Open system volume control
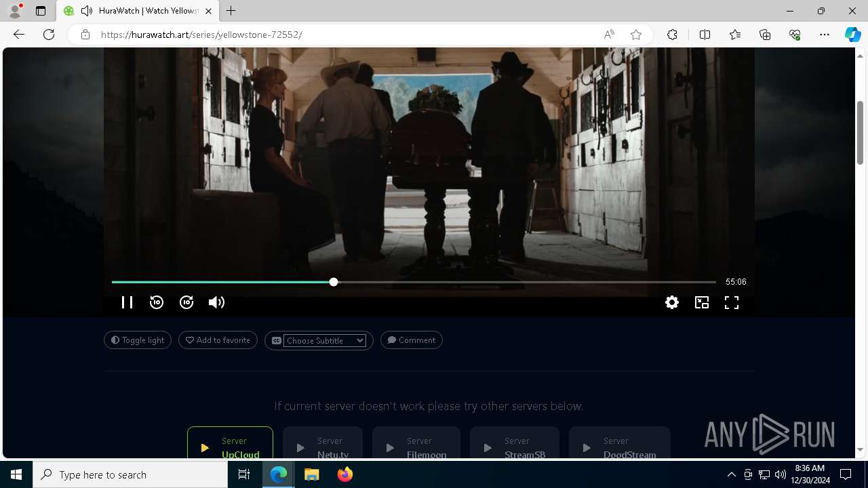 pos(780,474)
